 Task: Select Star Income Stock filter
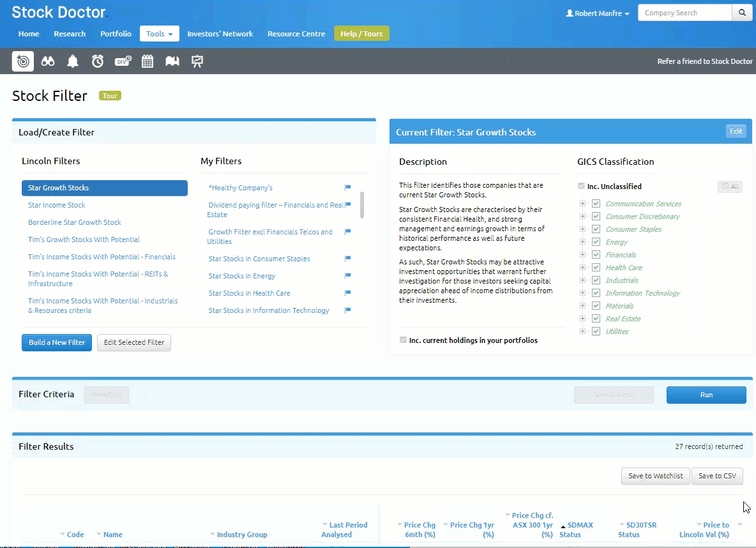click(x=56, y=205)
